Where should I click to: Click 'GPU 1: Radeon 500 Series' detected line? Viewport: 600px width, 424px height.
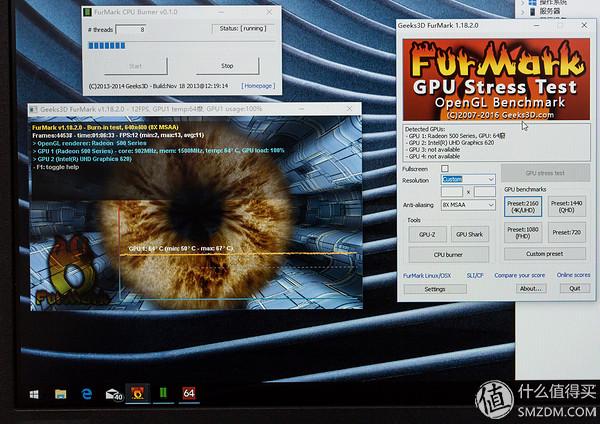point(456,136)
